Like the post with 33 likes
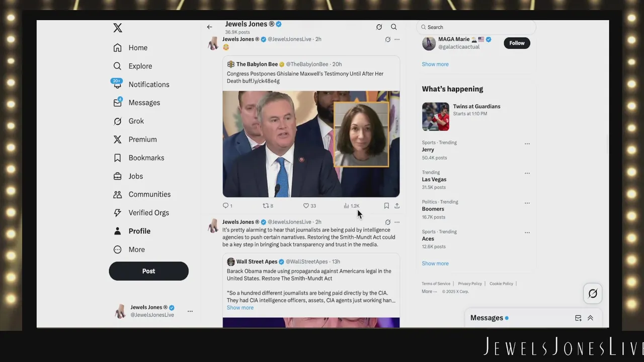This screenshot has height=362, width=644. [309, 206]
